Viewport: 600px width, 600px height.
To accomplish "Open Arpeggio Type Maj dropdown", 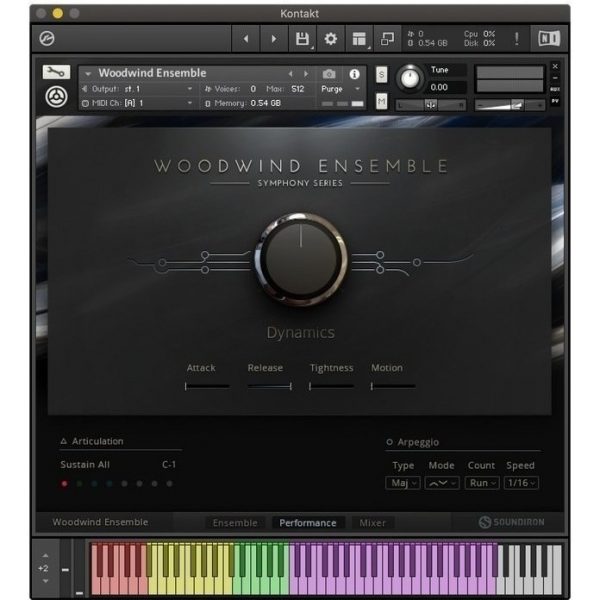I will (x=403, y=483).
